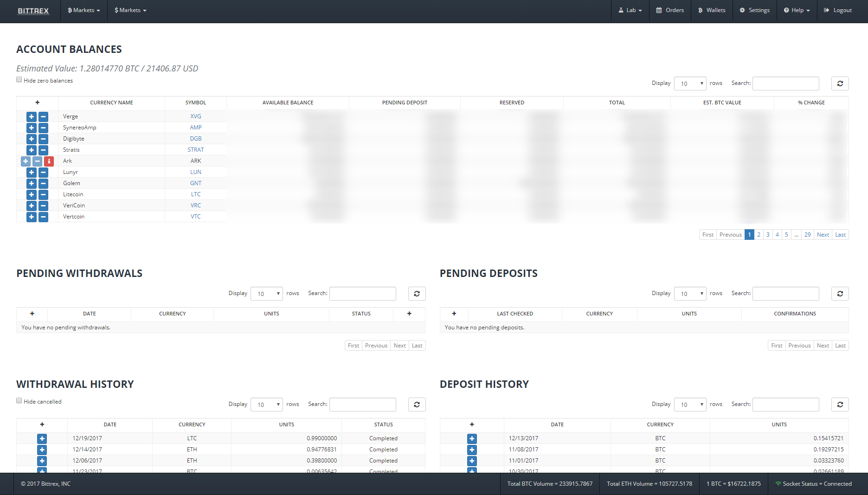The height and width of the screenshot is (495, 868).
Task: Open the Lab dropdown menu
Action: (630, 10)
